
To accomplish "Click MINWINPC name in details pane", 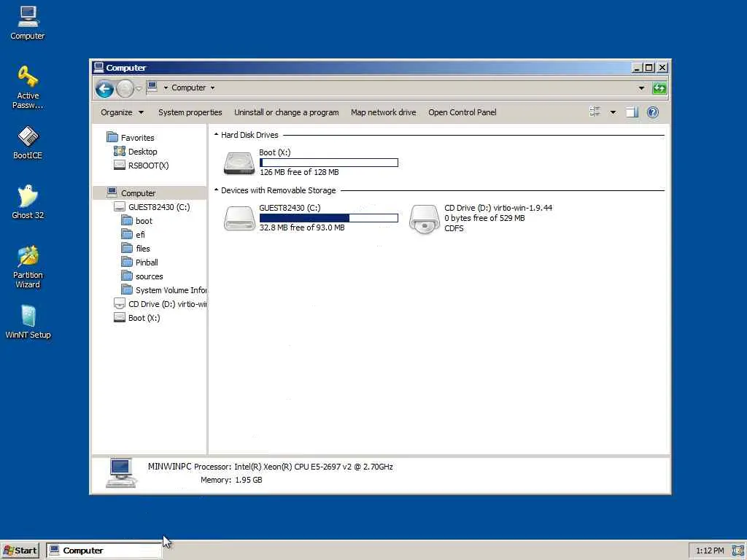I will click(x=169, y=467).
